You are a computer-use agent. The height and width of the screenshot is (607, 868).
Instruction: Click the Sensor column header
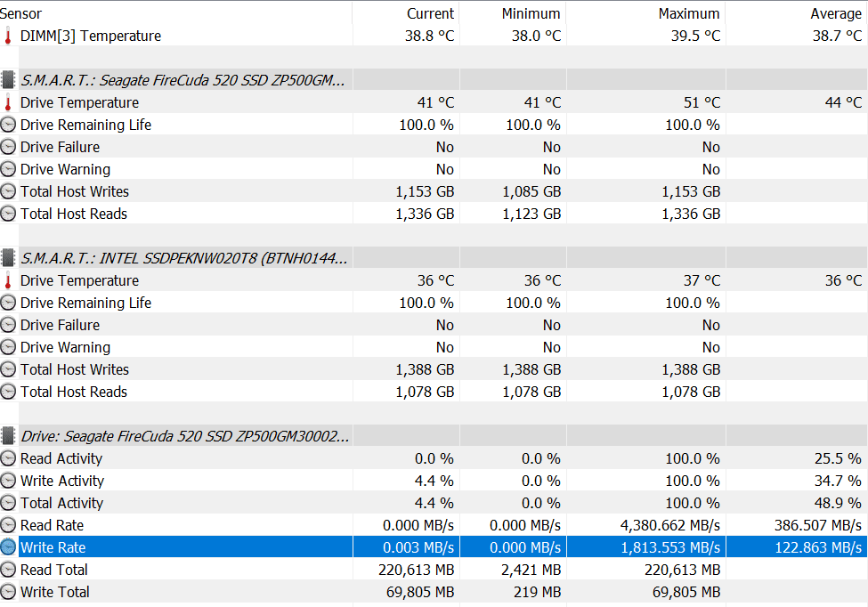tap(21, 13)
